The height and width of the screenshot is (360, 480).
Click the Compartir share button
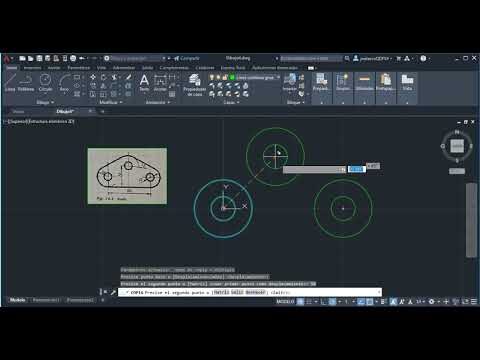(186, 58)
